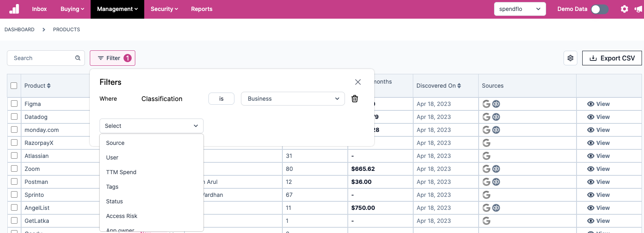Screen dimensions: 644x233
Task: Click the search magnifier icon
Action: [78, 58]
